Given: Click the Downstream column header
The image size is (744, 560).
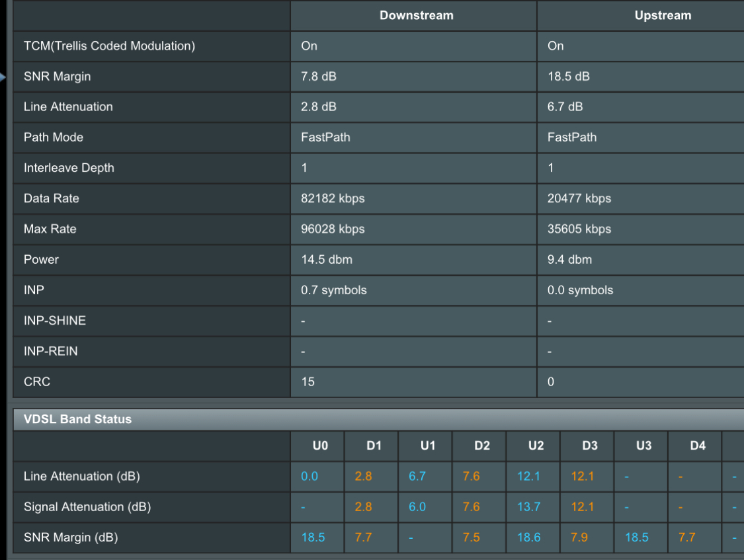Looking at the screenshot, I should [416, 16].
